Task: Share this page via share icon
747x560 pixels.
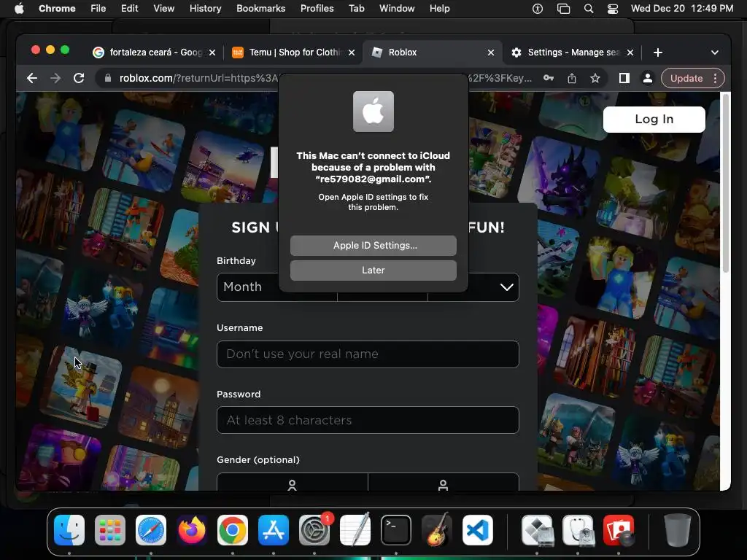Action: (x=572, y=78)
